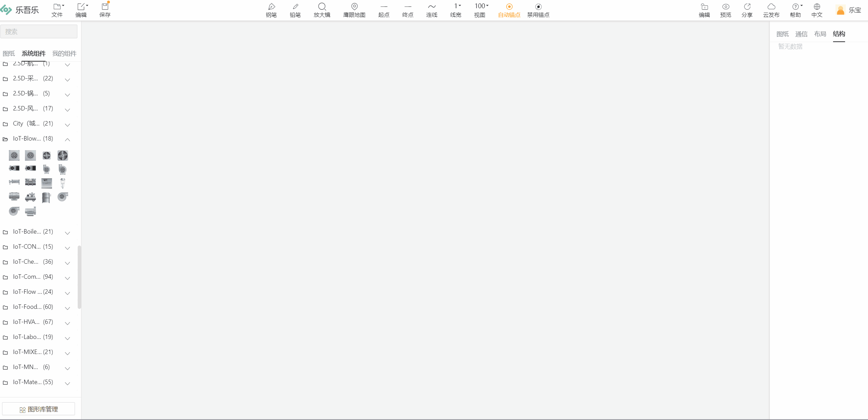The image size is (868, 420).
Task: Activate the 放大镜 magnifier tool
Action: pos(322,10)
